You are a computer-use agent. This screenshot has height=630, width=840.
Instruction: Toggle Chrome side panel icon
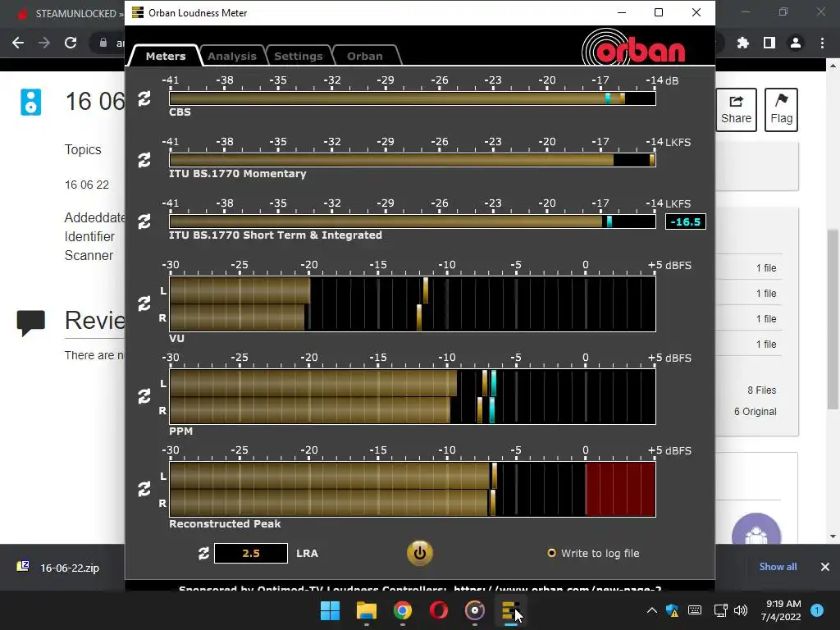coord(769,43)
